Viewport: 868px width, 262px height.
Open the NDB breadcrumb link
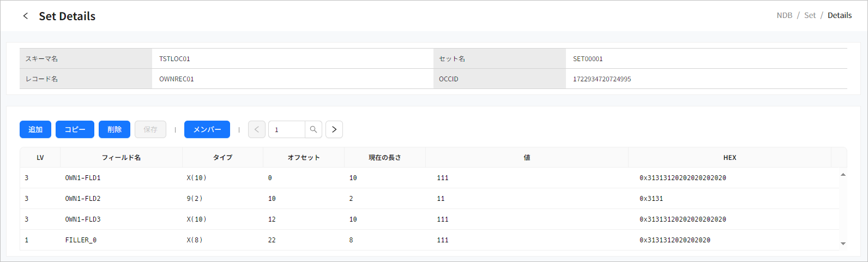(784, 15)
